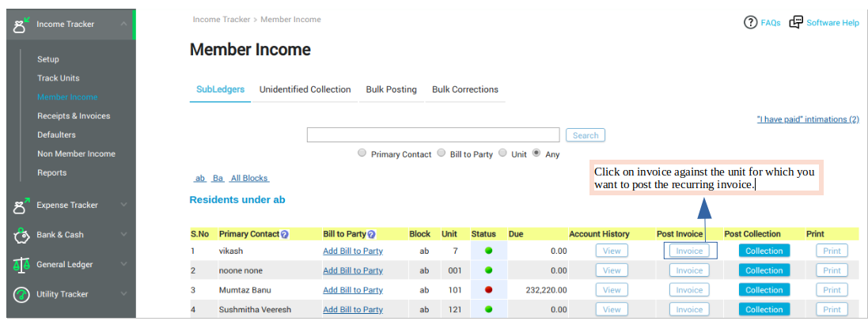
Task: Click Add Bill to Party for Sushmitha Veeresh
Action: 353,309
